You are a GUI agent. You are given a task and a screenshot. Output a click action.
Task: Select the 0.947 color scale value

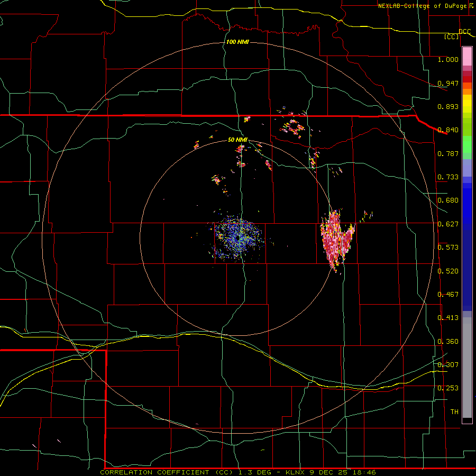[x=448, y=83]
